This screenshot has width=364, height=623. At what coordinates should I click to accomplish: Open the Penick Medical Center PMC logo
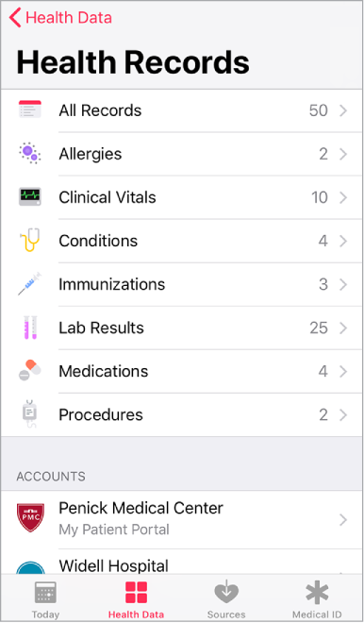click(30, 517)
